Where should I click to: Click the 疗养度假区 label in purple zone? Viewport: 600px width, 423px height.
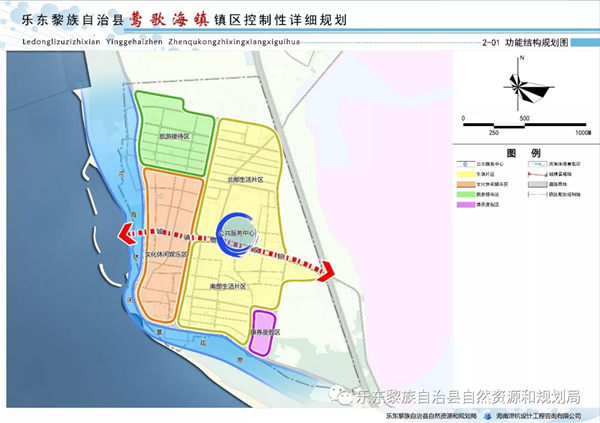[x=266, y=332]
